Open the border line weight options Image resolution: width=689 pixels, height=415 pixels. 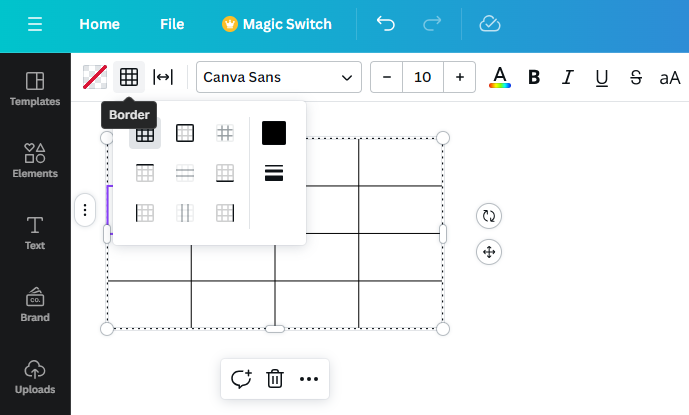click(x=274, y=173)
